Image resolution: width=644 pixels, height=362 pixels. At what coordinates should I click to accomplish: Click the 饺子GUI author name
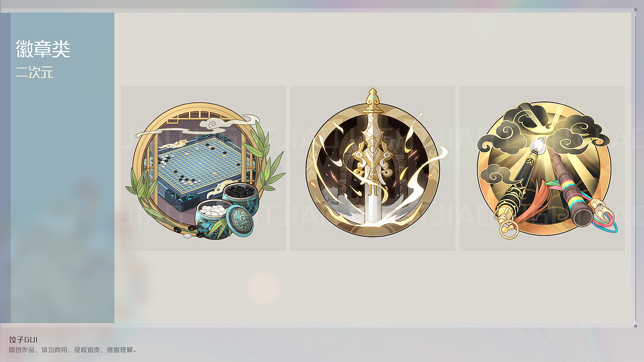click(x=23, y=340)
